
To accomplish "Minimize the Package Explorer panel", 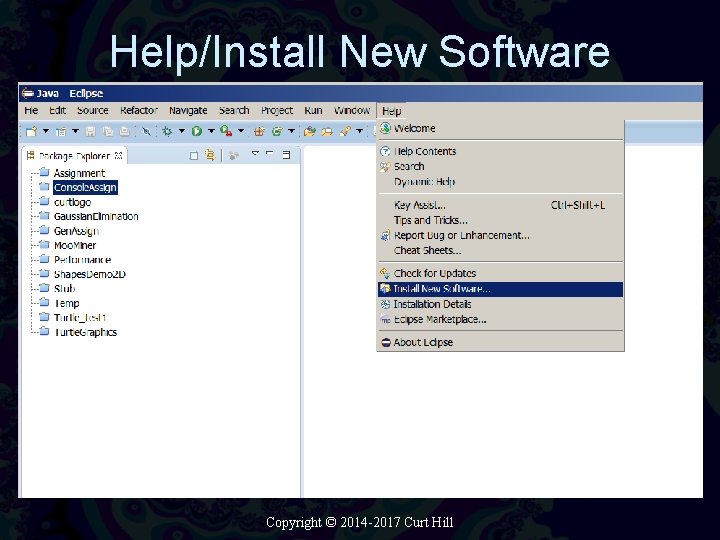I will 270,154.
